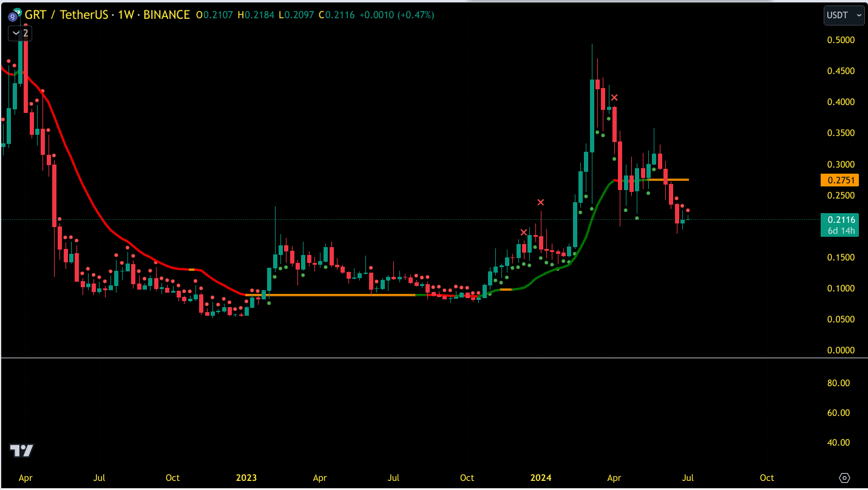
Task: Click the 6d 14h candle countdown
Action: [841, 231]
